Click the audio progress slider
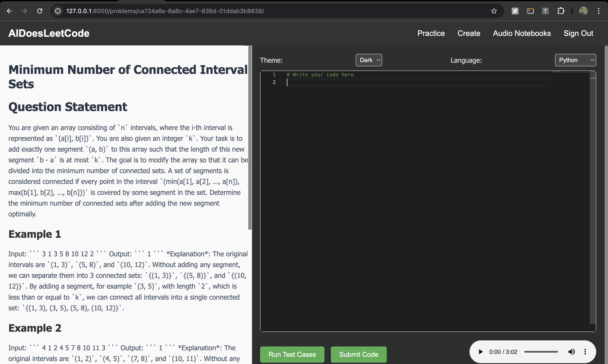 tap(541, 352)
